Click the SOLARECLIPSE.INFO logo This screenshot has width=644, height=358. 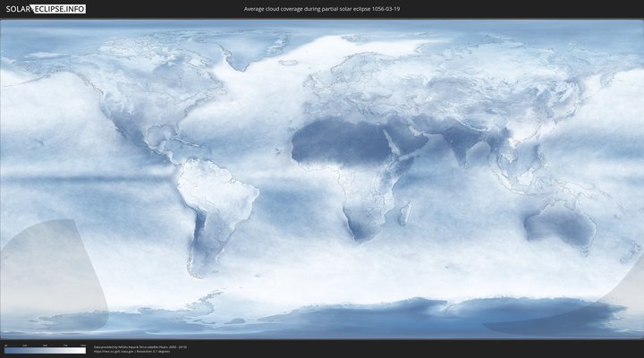[x=43, y=9]
